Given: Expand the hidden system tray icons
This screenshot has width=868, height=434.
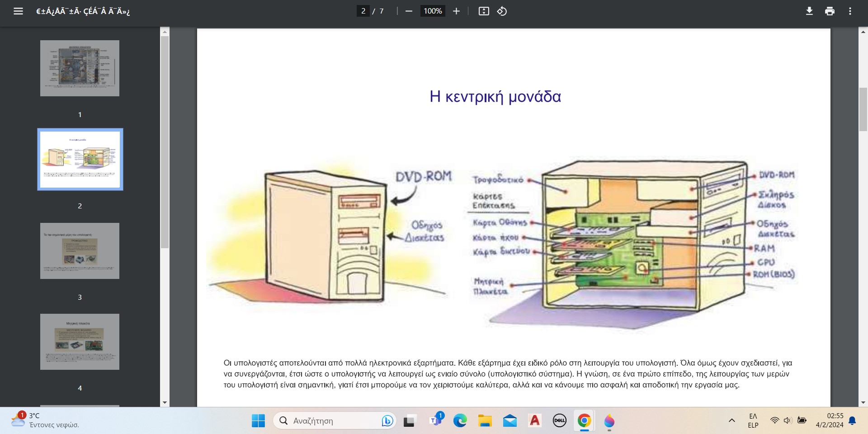Looking at the screenshot, I should (x=731, y=421).
